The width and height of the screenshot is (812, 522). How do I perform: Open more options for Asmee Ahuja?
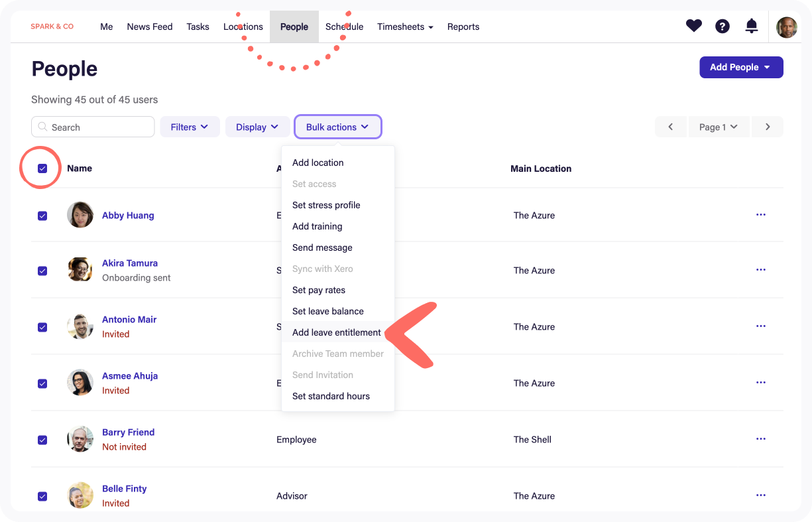[761, 383]
